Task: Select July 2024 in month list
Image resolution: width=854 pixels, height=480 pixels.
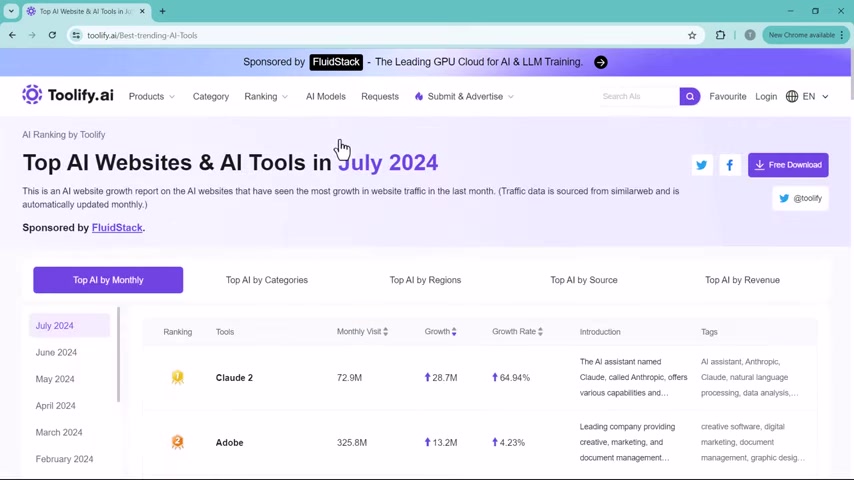Action: 69,326
